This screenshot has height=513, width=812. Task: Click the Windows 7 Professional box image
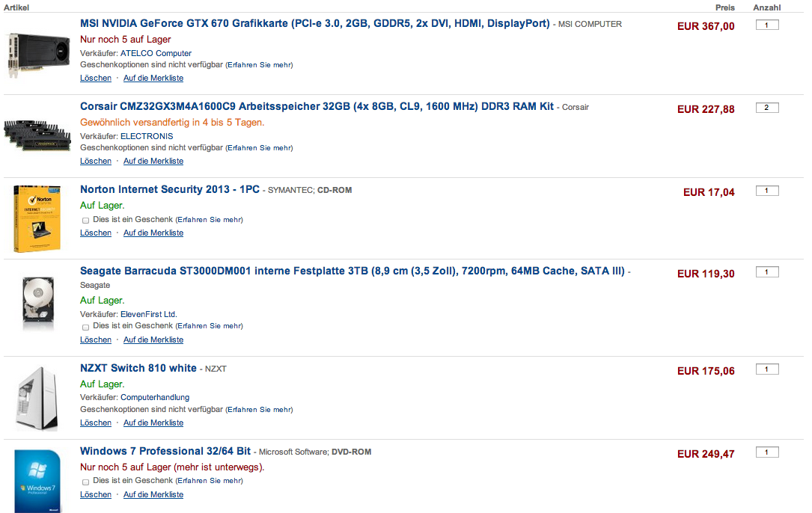coord(38,481)
